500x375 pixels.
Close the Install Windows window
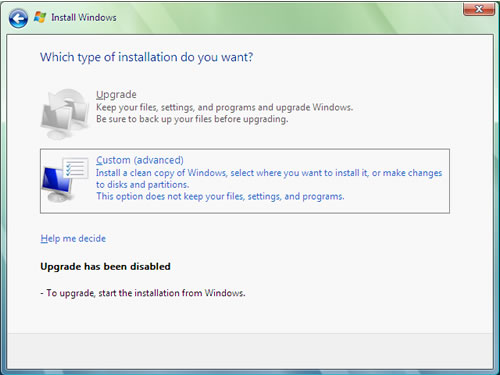click(479, 9)
